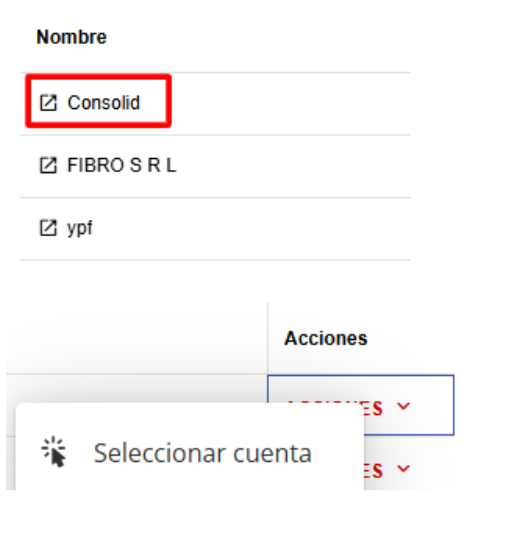Screen dimensions: 508x535
Task: Click the cursor icon in Seleccionar cuenta
Action: pyautogui.click(x=54, y=452)
